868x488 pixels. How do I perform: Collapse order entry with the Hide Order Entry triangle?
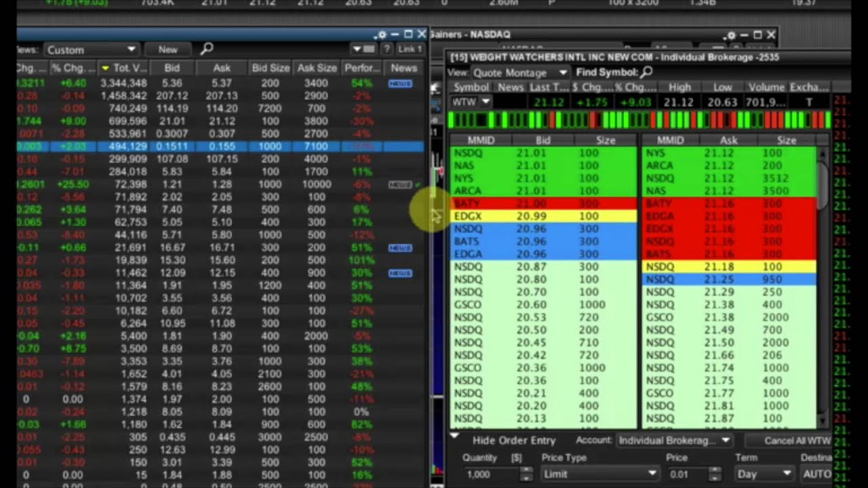point(454,436)
